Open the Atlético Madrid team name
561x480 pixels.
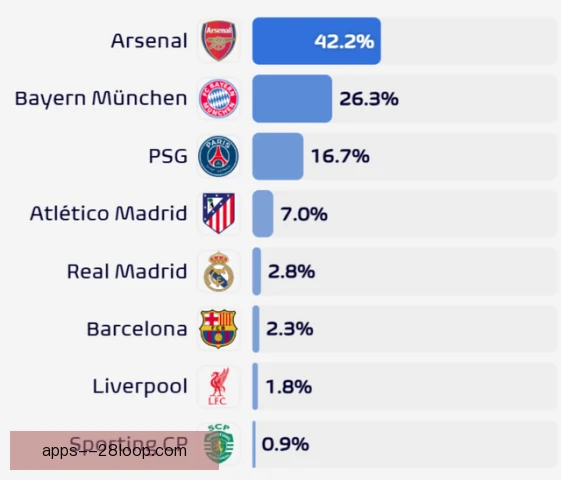tap(108, 213)
